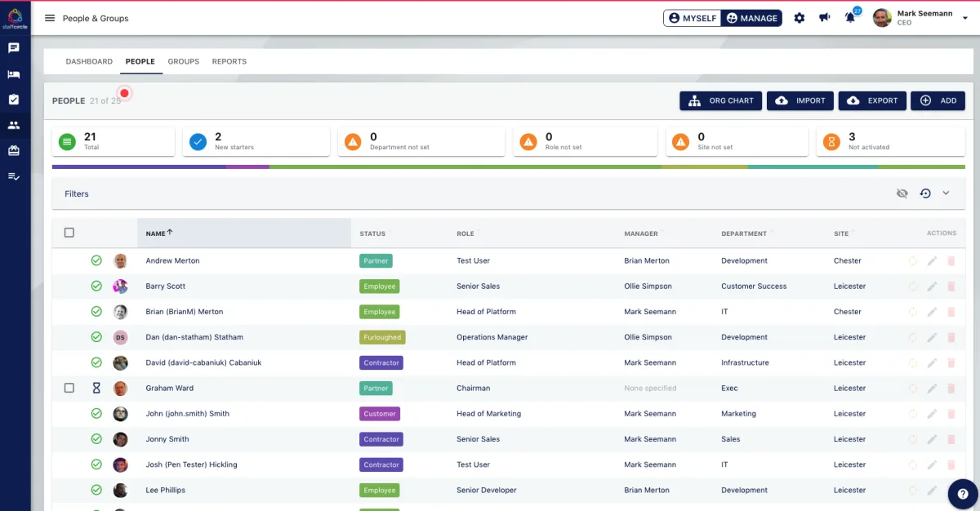Viewport: 980px width, 511px height.
Task: Tick the checkbox for Graham Ward
Action: (x=69, y=389)
